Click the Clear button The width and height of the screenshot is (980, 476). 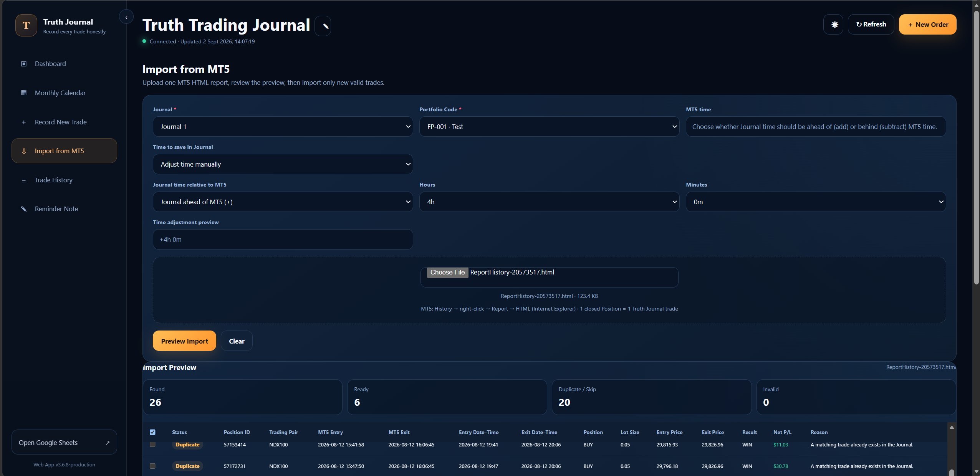pyautogui.click(x=237, y=341)
